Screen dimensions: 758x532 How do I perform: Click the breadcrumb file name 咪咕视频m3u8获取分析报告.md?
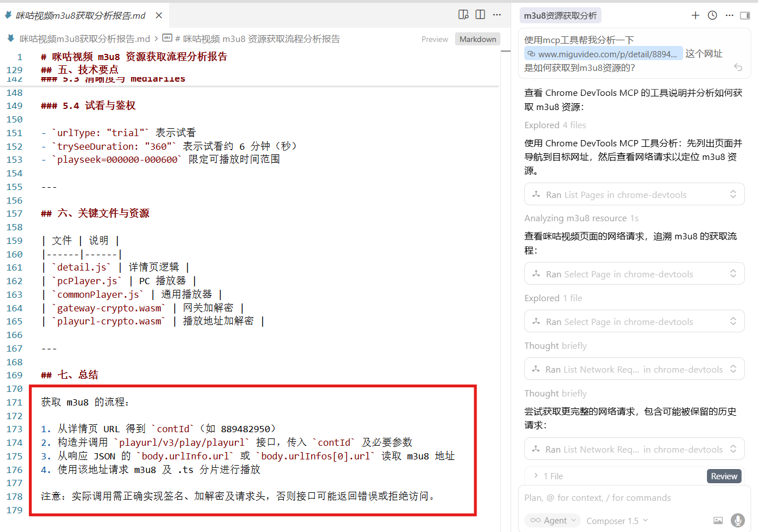(85, 39)
